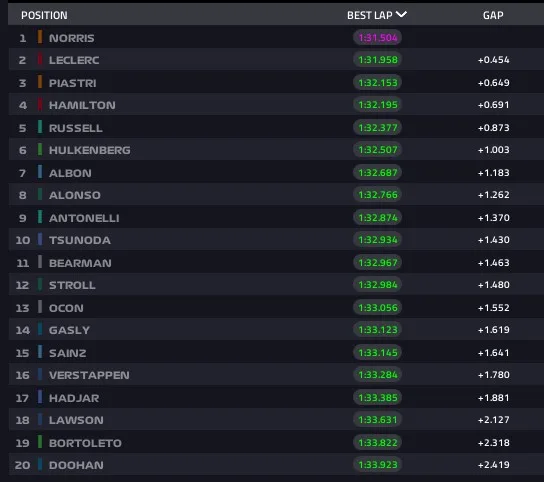The image size is (544, 482).
Task: Click the green team bar beside Bortoleto
Action: coord(40,442)
